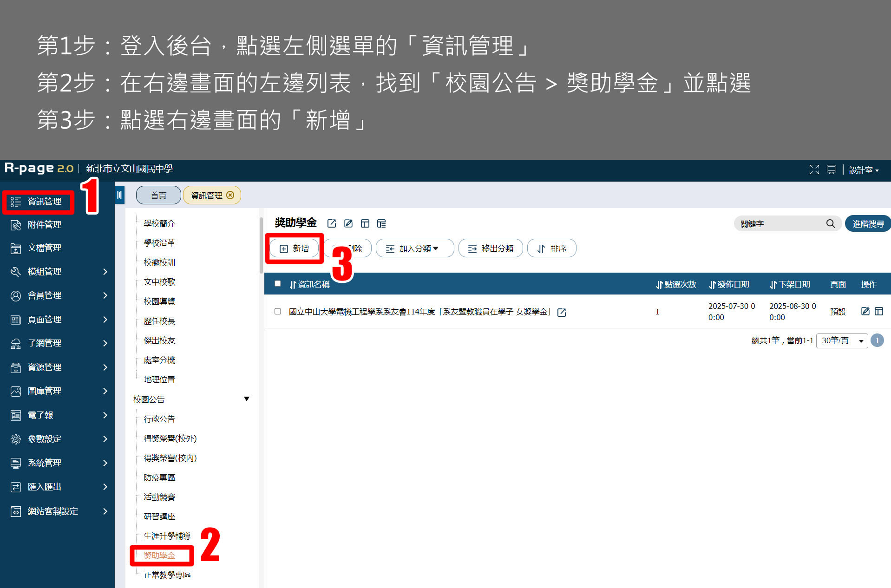Open the 加入分類 dropdown
This screenshot has height=588, width=891.
click(x=414, y=248)
